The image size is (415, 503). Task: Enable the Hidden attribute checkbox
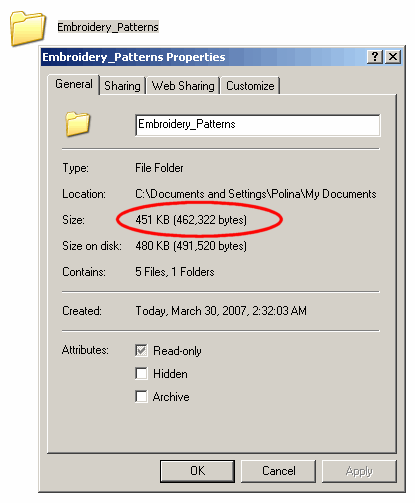141,373
